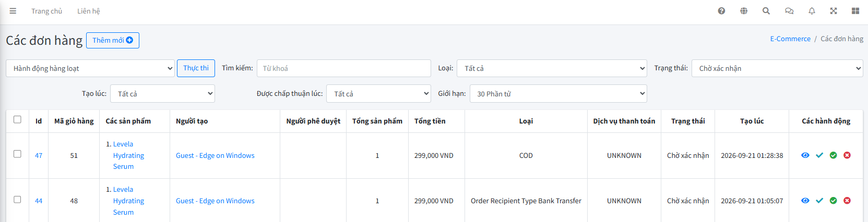Open the Được chấp thuận lúc dropdown
This screenshot has height=222, width=868.
[378, 94]
